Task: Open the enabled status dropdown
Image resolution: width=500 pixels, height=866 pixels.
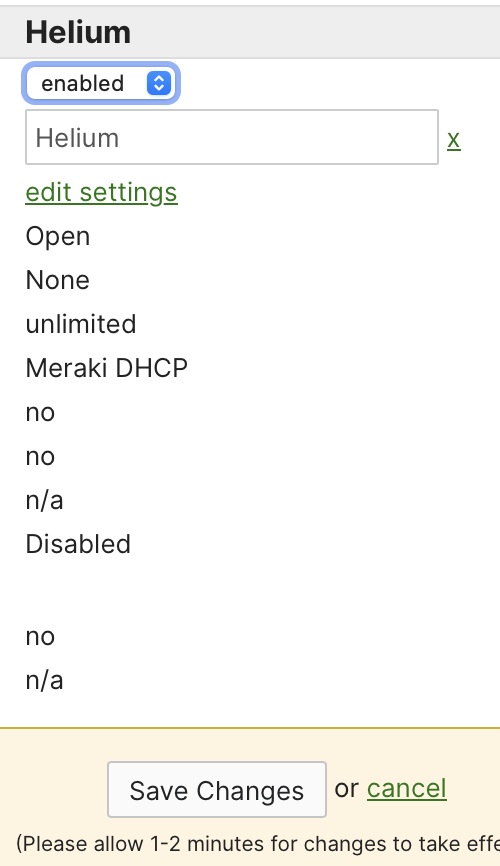Action: [101, 83]
